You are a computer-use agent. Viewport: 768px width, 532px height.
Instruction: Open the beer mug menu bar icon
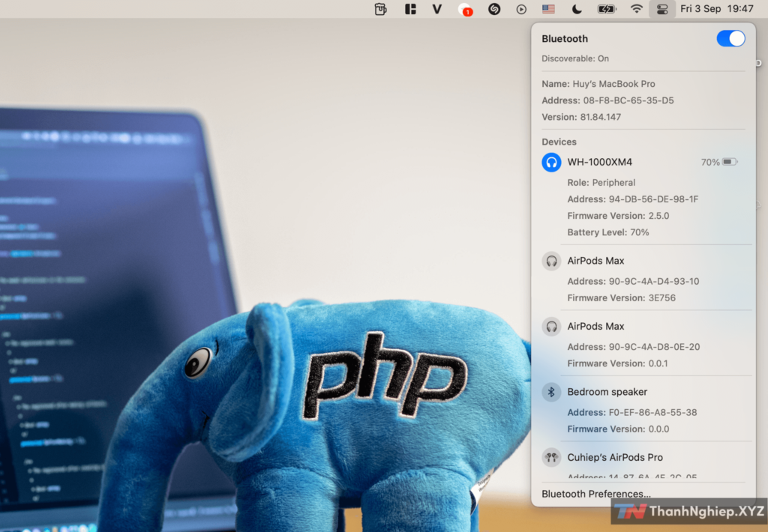[381, 9]
